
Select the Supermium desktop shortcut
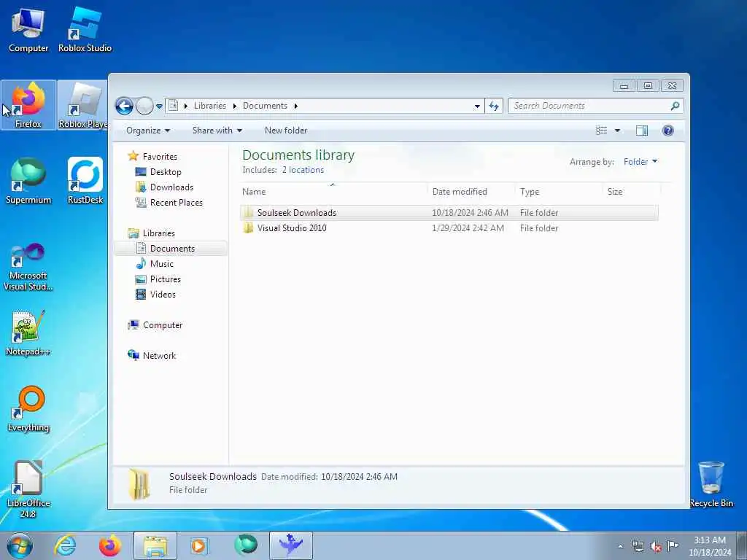(x=28, y=181)
